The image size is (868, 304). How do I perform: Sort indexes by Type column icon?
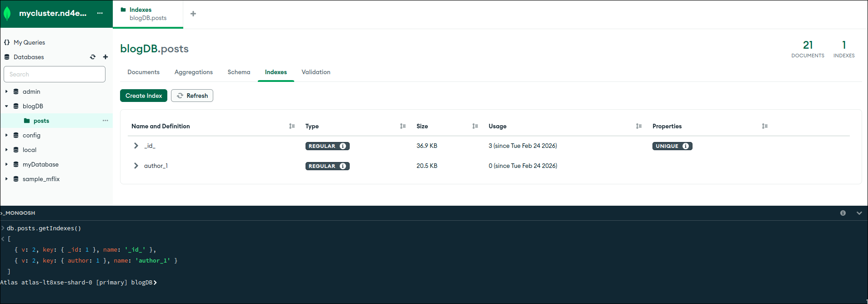pos(403,126)
